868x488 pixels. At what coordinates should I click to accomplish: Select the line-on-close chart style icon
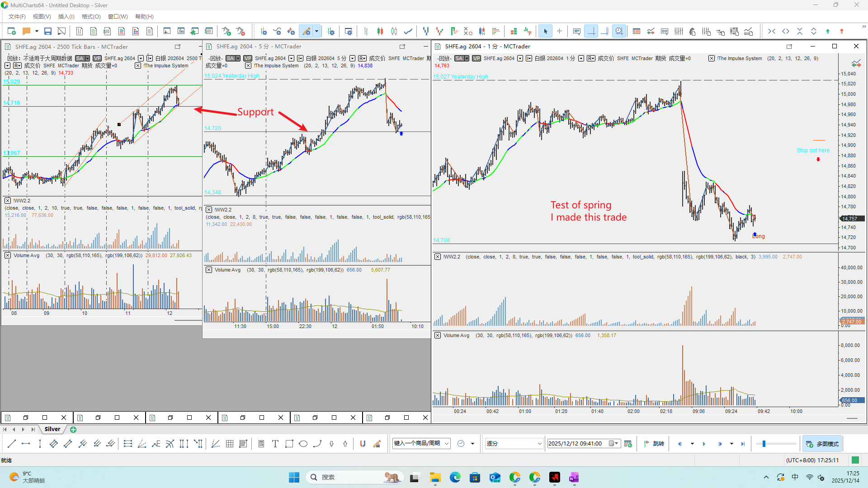[x=408, y=31]
